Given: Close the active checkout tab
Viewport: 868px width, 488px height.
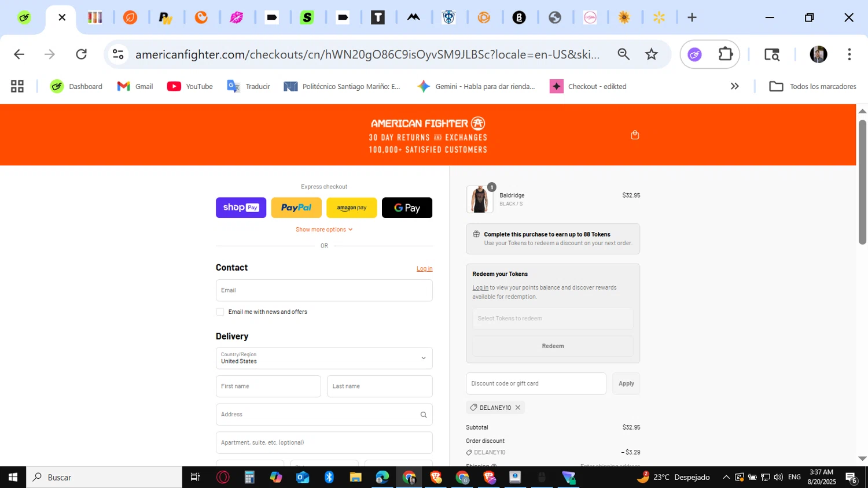Looking at the screenshot, I should [62, 17].
